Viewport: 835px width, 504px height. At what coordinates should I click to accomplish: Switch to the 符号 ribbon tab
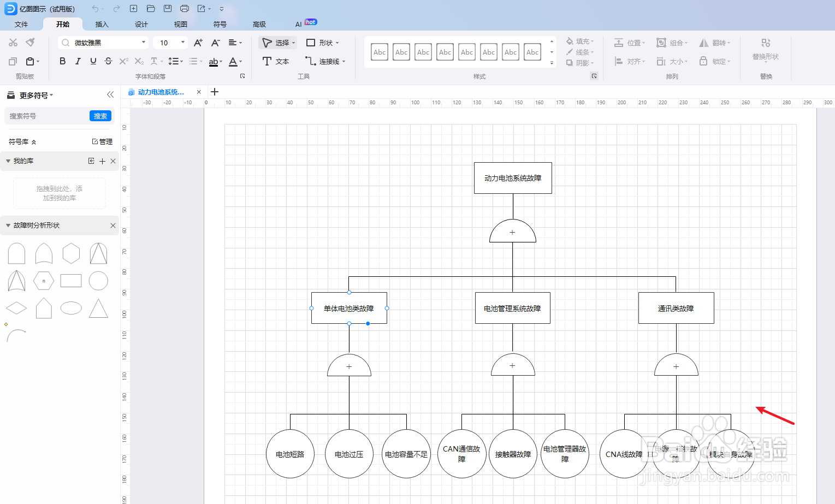tap(220, 24)
